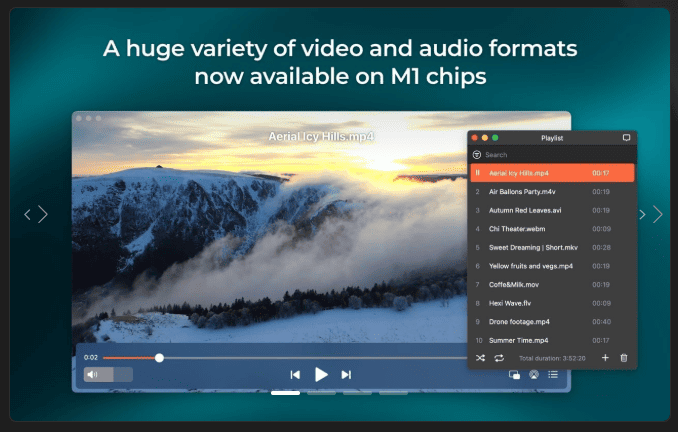Screen dimensions: 678x432
Task: Open picture-in-picture icon in player controls
Action: tap(515, 375)
